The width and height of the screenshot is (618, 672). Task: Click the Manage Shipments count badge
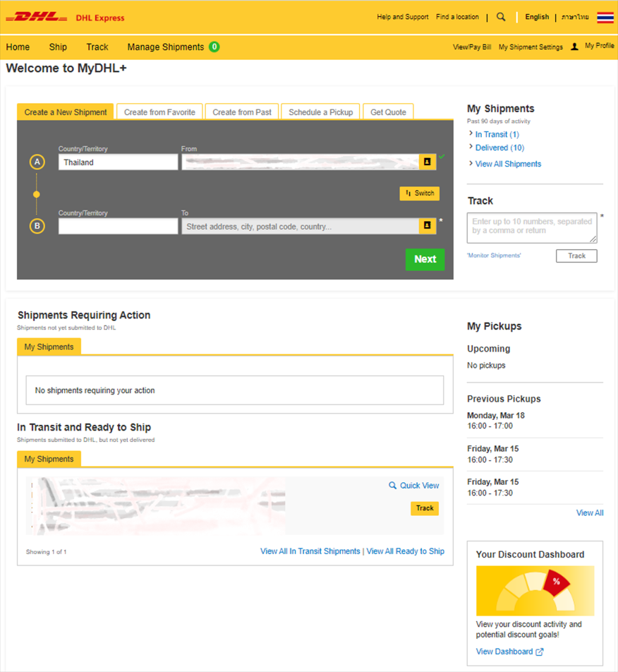tap(214, 47)
